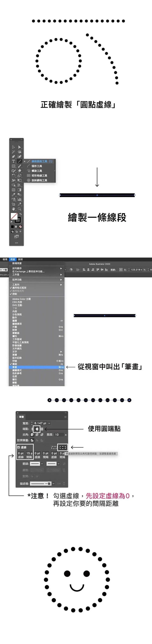Screen dimensions: 152x644
Task: Open the stroke width unit dropdown
Action: [49, 423]
